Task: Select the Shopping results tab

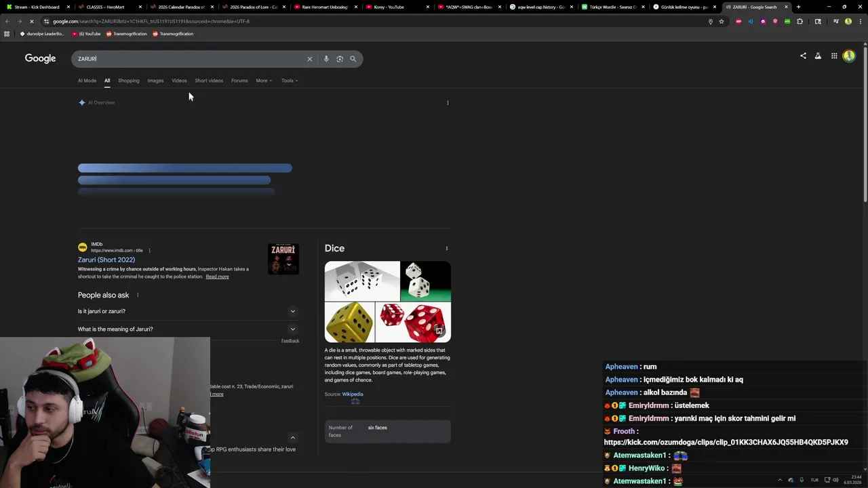Action: coord(128,81)
